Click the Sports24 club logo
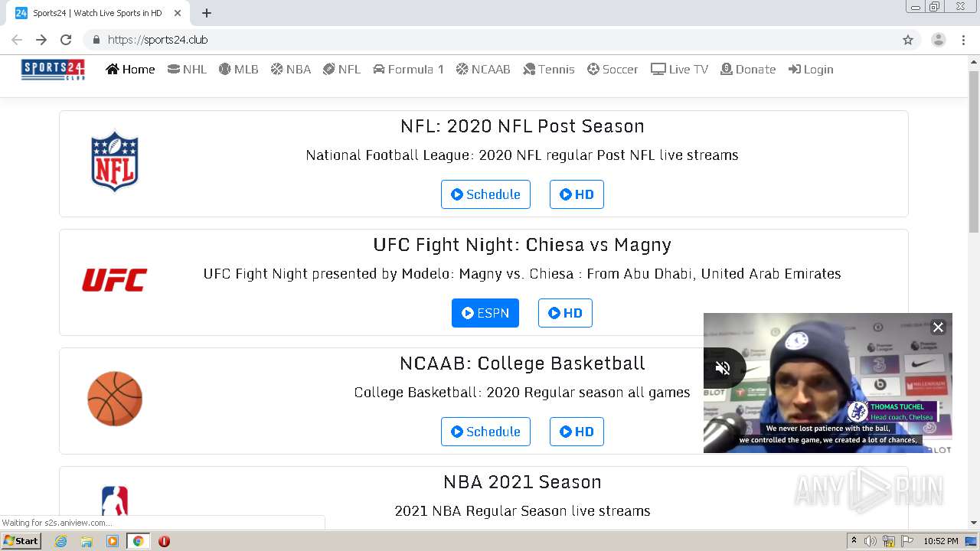Image resolution: width=980 pixels, height=551 pixels. coord(53,70)
